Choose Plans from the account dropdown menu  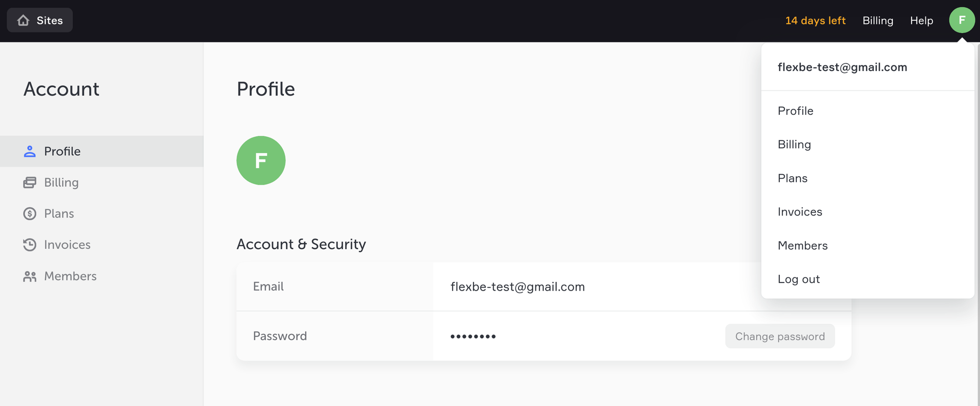pos(792,178)
